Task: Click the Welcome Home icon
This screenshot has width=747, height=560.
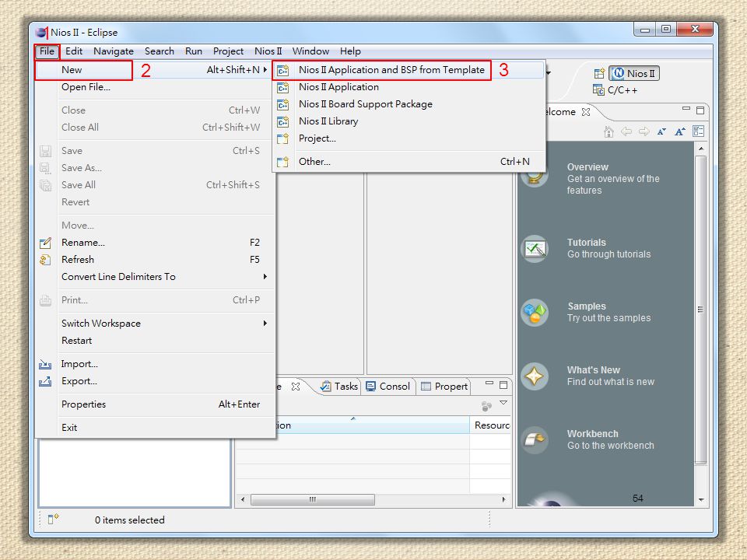Action: tap(608, 131)
